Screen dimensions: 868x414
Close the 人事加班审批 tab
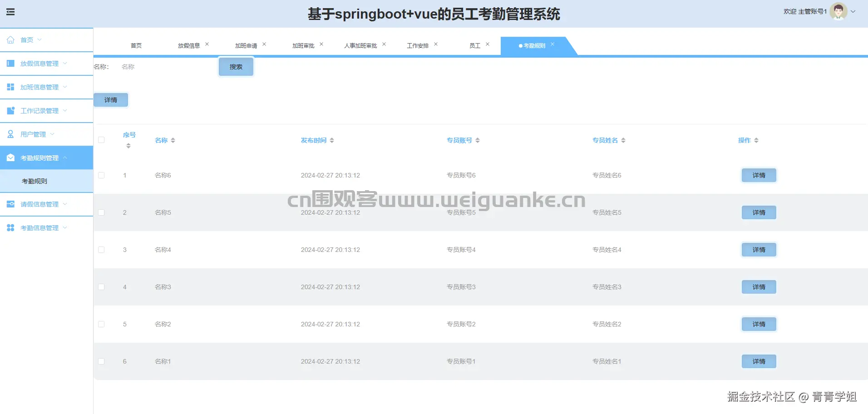point(384,44)
